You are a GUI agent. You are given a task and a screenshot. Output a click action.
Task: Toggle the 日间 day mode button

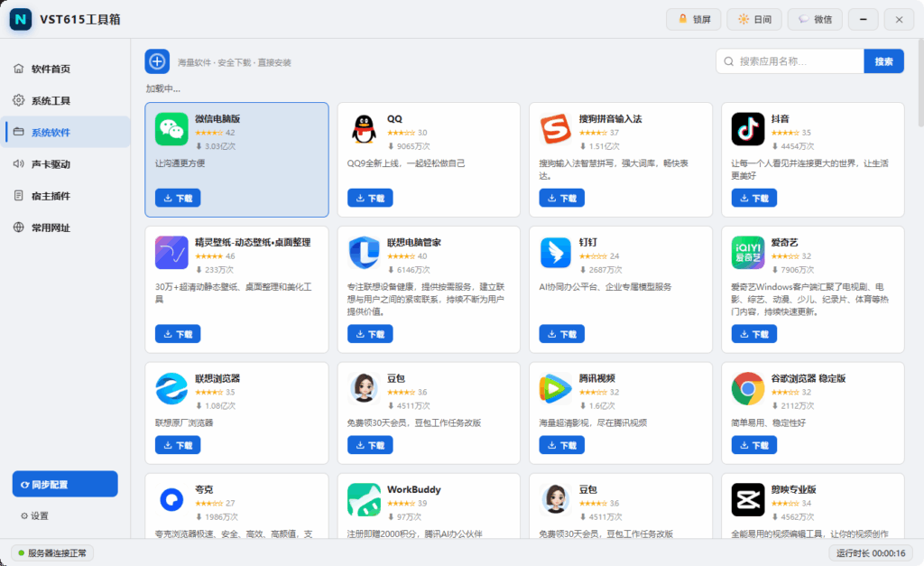point(754,20)
